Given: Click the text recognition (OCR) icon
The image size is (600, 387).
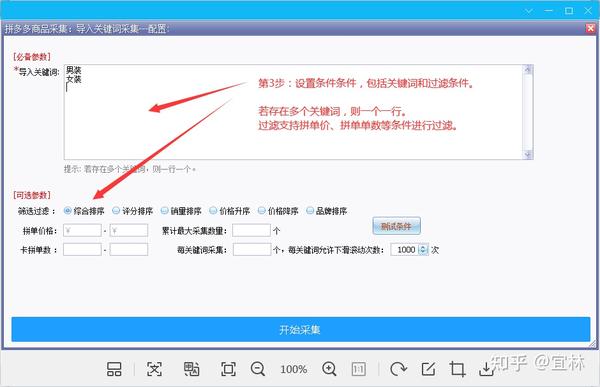Looking at the screenshot, I should tap(154, 369).
